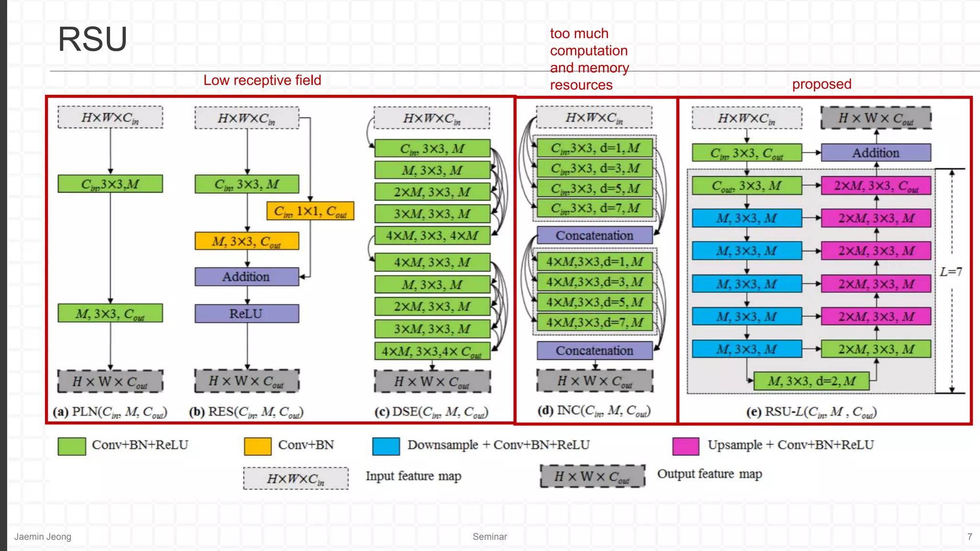Click the 'proposed' red annotation text
Screen dimensions: 980x551
coord(821,84)
